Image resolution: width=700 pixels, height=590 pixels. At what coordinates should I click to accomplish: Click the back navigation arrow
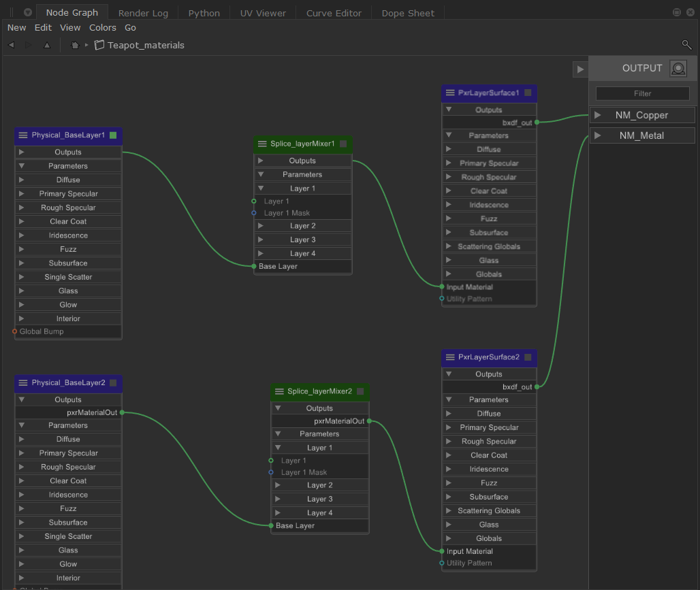coord(12,45)
